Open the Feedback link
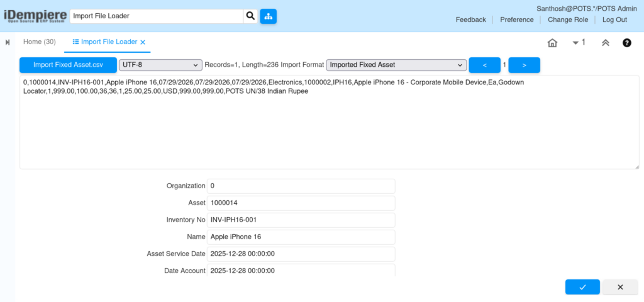The height and width of the screenshot is (302, 644). click(x=470, y=20)
